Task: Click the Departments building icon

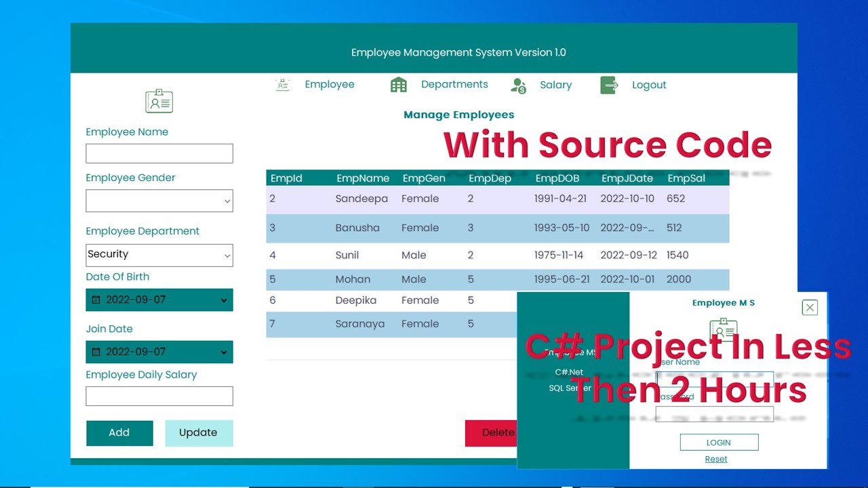Action: 399,85
